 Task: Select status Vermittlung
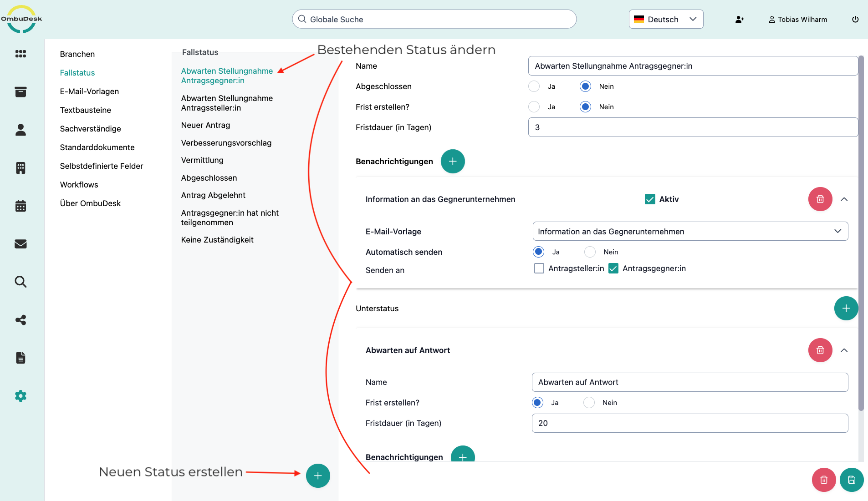click(202, 160)
